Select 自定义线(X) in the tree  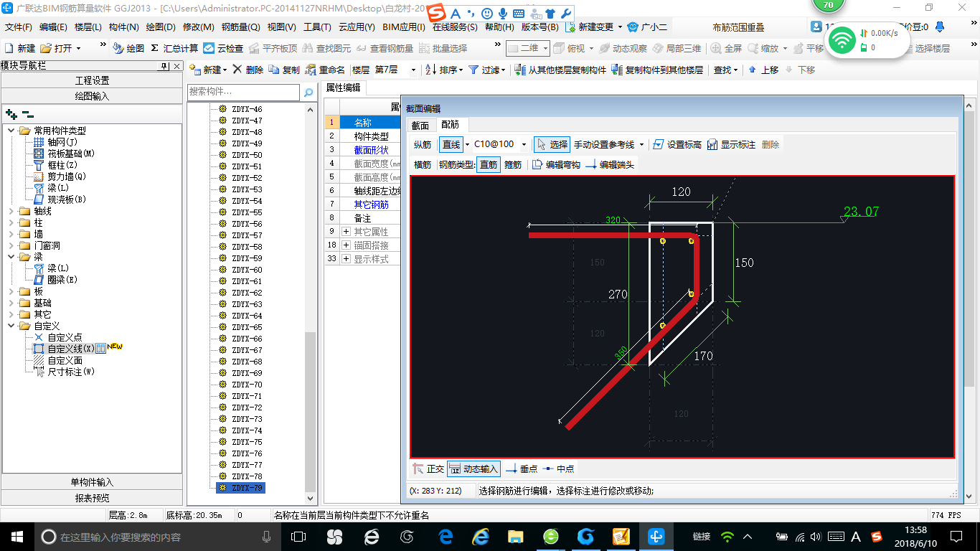pos(71,348)
